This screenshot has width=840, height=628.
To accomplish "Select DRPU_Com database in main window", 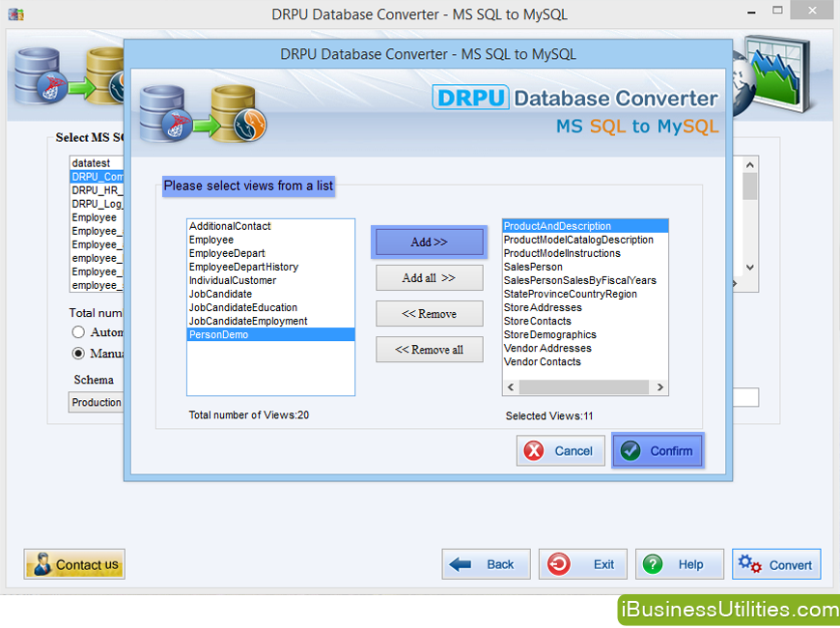I will [x=97, y=177].
